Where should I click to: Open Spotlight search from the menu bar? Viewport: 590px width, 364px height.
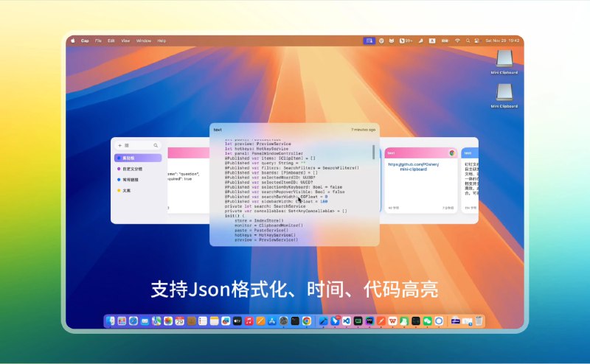click(468, 41)
